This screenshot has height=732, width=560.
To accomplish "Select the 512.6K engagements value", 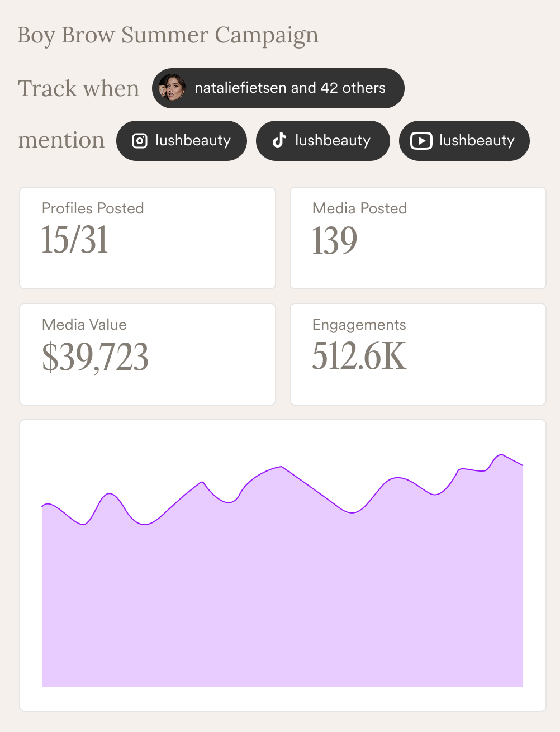I will pyautogui.click(x=359, y=358).
